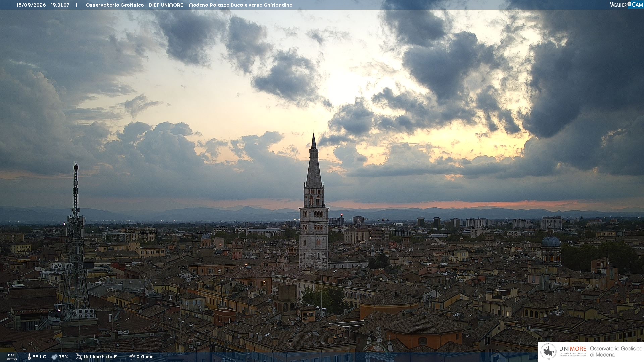Click the humidity water drops icon
This screenshot has width=644, height=362.
pos(54,357)
